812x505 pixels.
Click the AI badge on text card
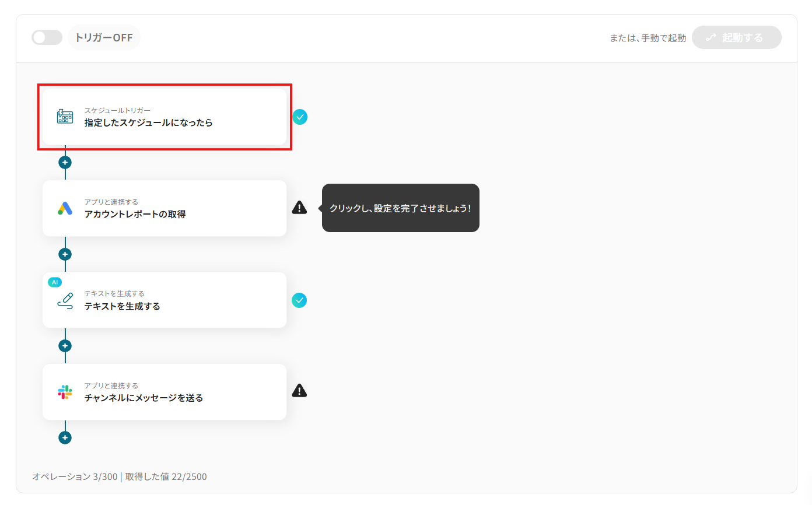(x=55, y=282)
